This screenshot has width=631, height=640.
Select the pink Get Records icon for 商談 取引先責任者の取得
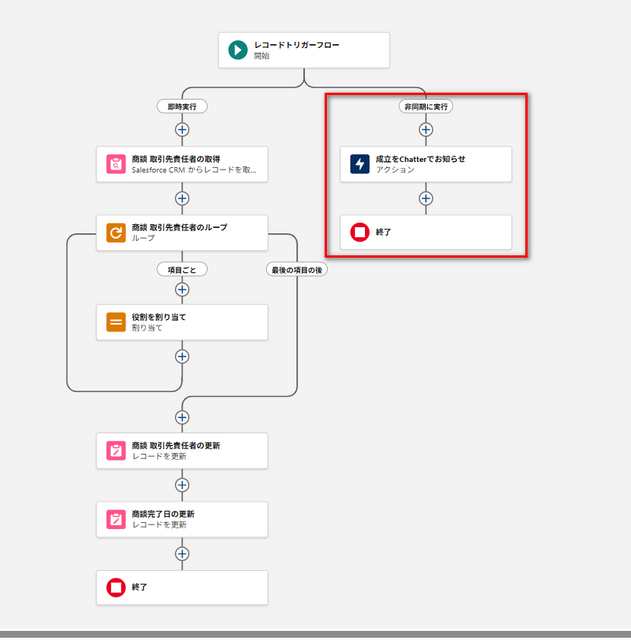pyautogui.click(x=116, y=164)
